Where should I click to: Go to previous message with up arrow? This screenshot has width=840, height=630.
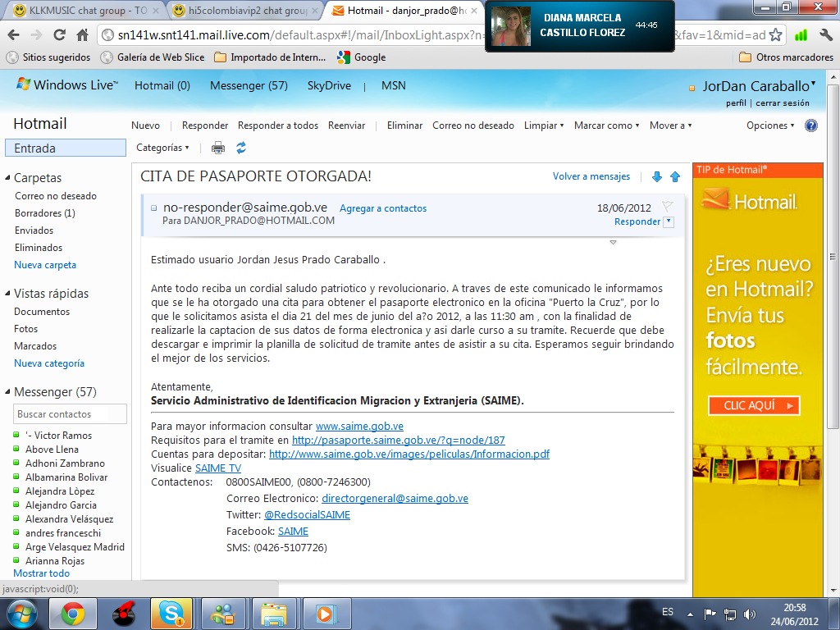pos(675,176)
